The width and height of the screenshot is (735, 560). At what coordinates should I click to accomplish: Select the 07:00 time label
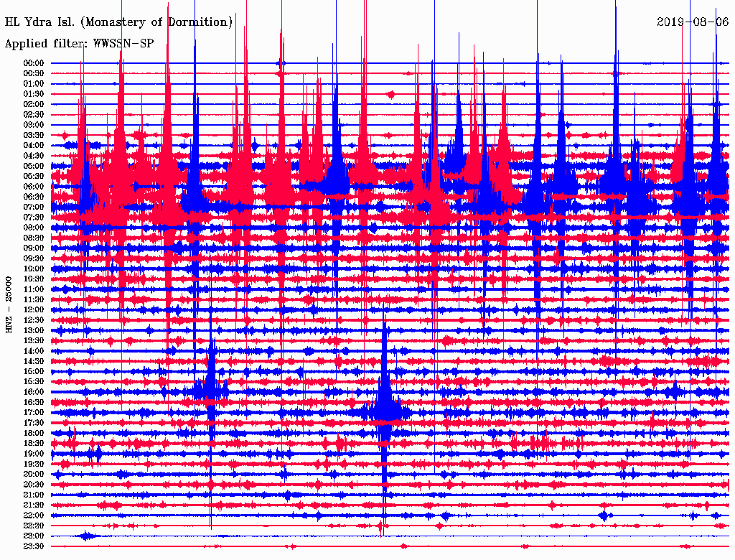tap(34, 207)
